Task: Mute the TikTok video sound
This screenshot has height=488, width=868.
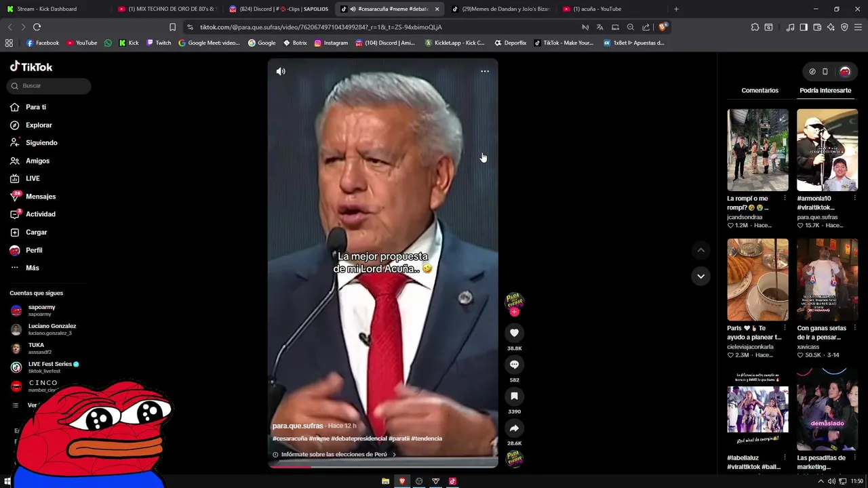Action: (281, 71)
